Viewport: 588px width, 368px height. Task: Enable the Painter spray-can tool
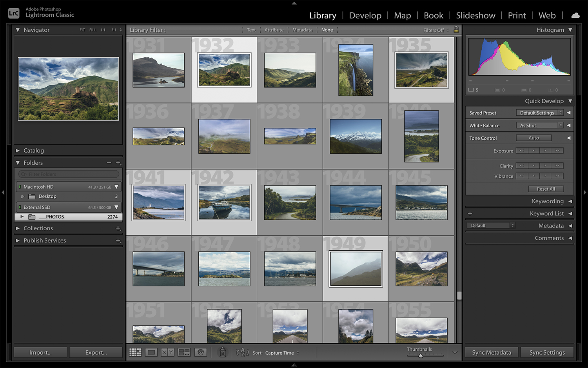click(x=222, y=352)
